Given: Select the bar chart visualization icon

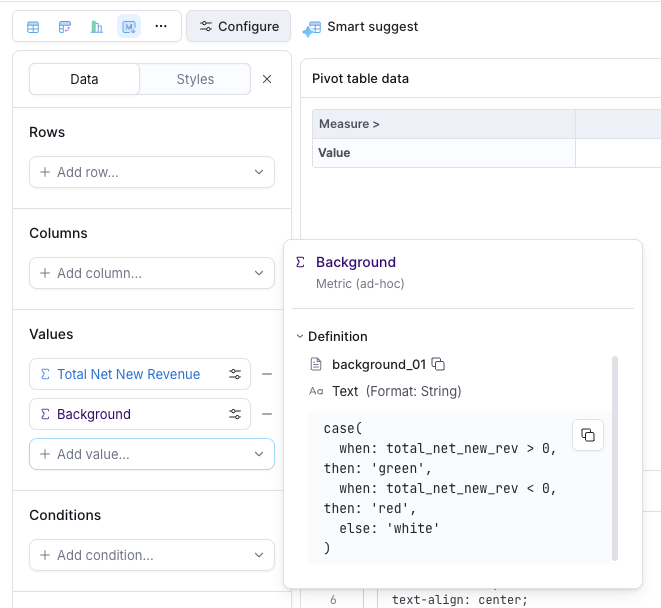Looking at the screenshot, I should (x=97, y=27).
